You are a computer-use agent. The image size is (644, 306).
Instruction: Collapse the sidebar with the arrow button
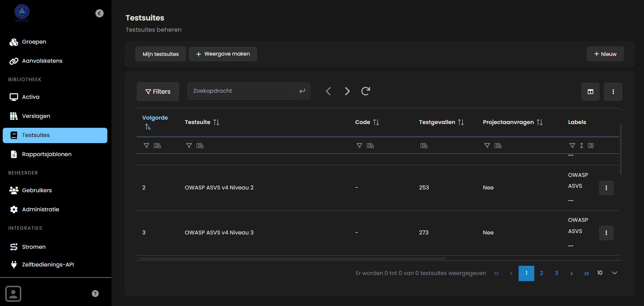point(99,13)
